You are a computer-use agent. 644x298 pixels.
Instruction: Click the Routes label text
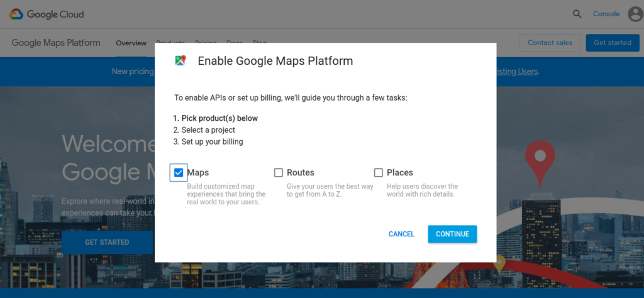pyautogui.click(x=301, y=173)
